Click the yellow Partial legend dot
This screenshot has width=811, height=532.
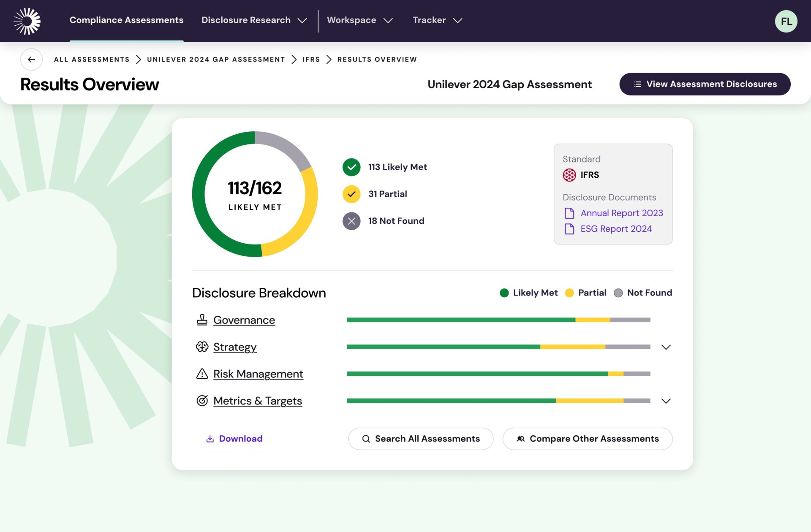tap(569, 293)
